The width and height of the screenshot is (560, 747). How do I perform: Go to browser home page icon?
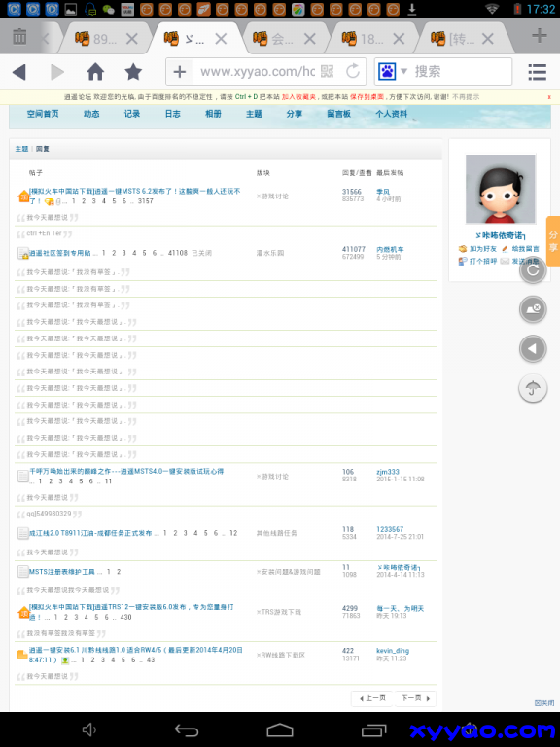pos(95,72)
